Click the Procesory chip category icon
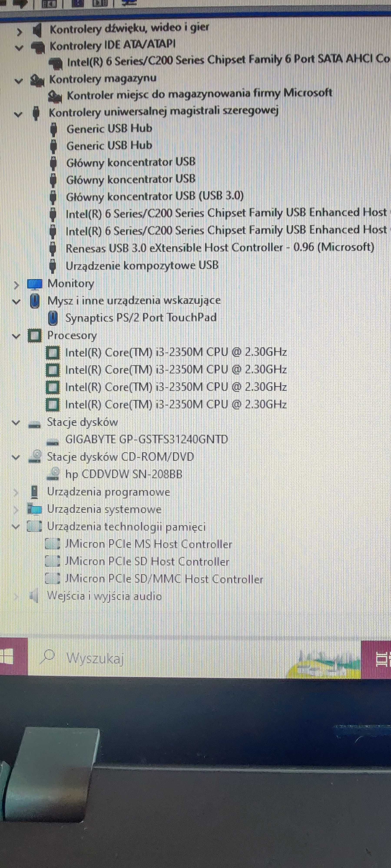Viewport: 391px width, 868px height. coord(35,336)
